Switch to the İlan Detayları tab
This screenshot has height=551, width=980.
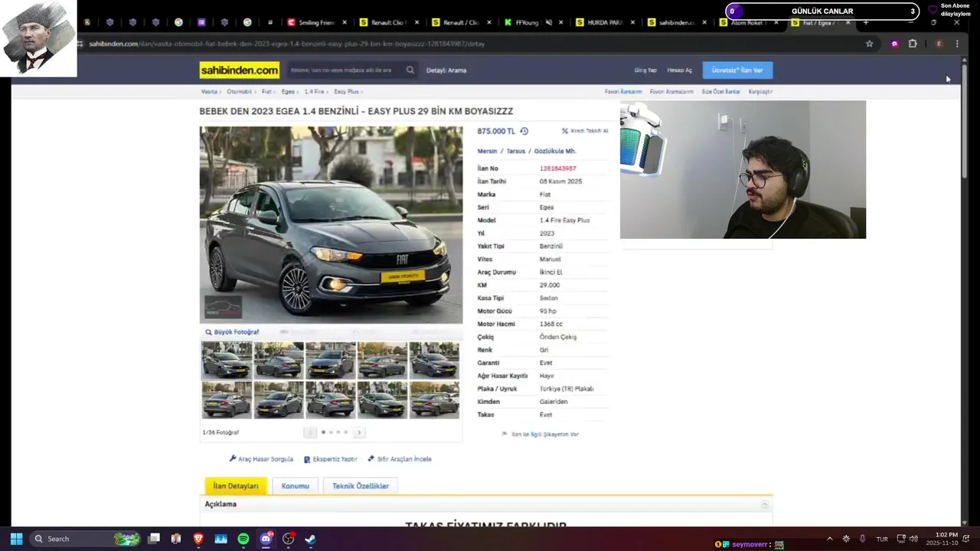point(236,486)
